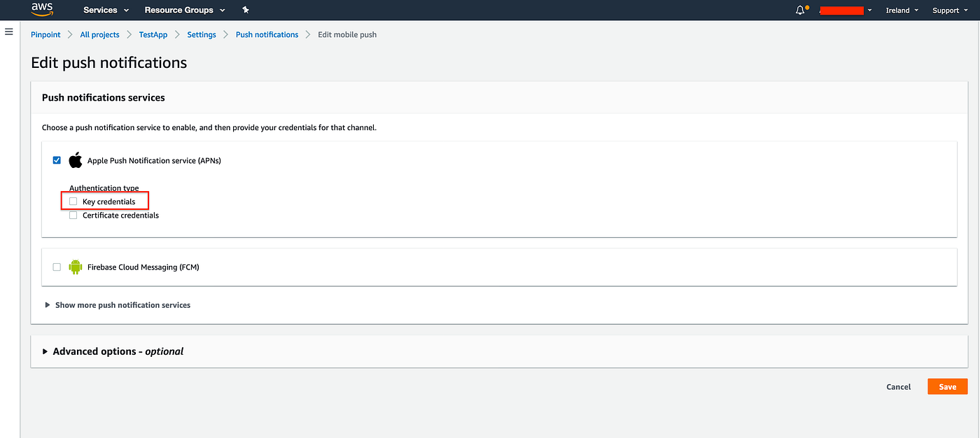Image resolution: width=980 pixels, height=438 pixels.
Task: Click the Apple icon next to APNs
Action: pos(75,160)
